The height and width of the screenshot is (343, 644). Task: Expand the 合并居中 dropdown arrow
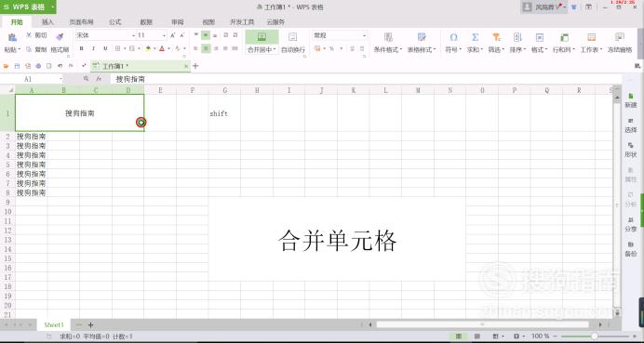click(275, 50)
